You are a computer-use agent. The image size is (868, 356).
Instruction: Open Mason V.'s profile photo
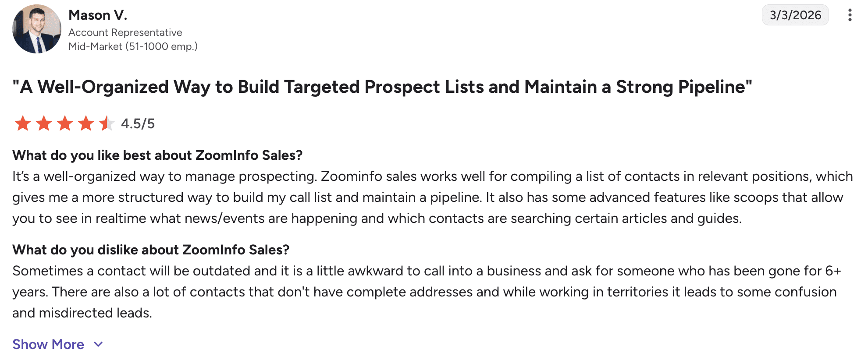point(37,29)
